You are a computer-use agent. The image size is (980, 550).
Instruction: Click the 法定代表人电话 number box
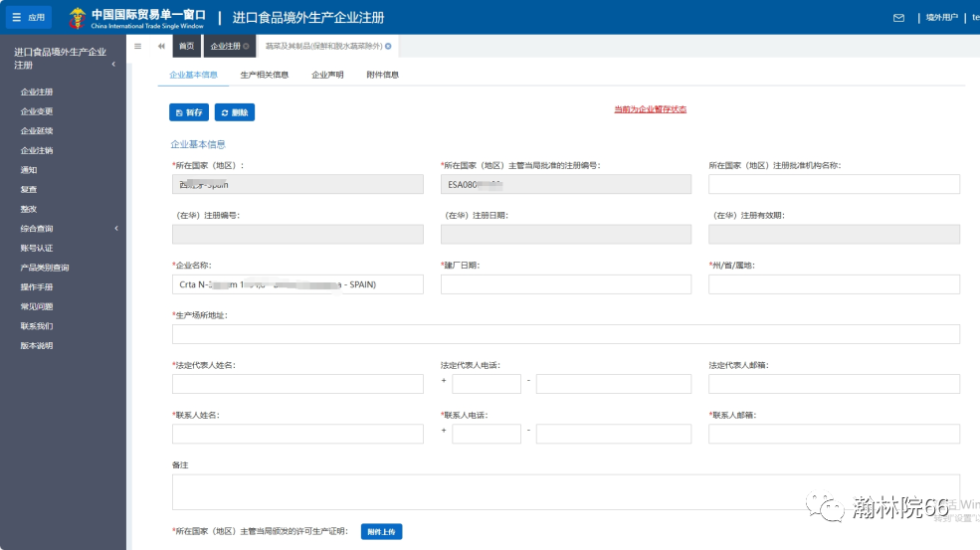614,384
